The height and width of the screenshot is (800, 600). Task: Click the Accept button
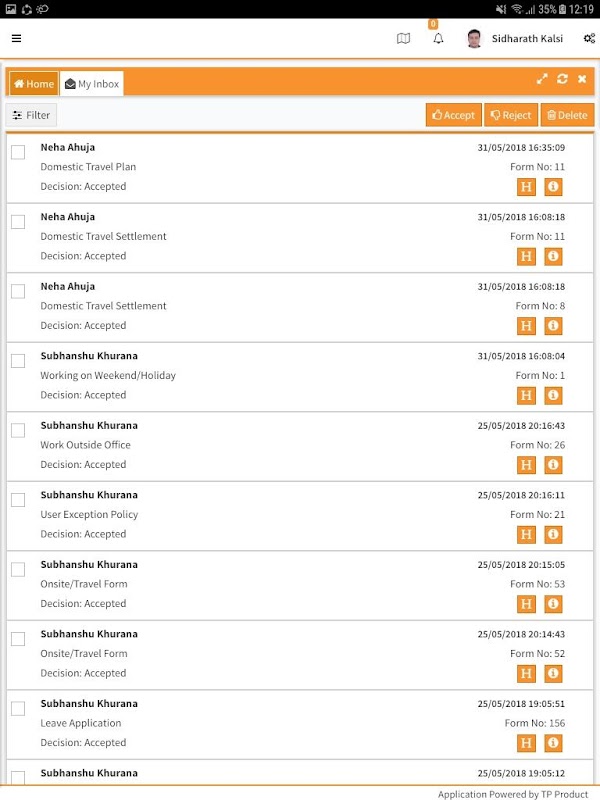pyautogui.click(x=454, y=115)
